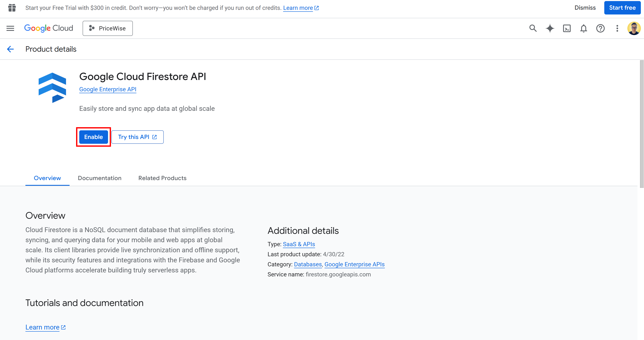Open the Related Products tab

[x=162, y=178]
